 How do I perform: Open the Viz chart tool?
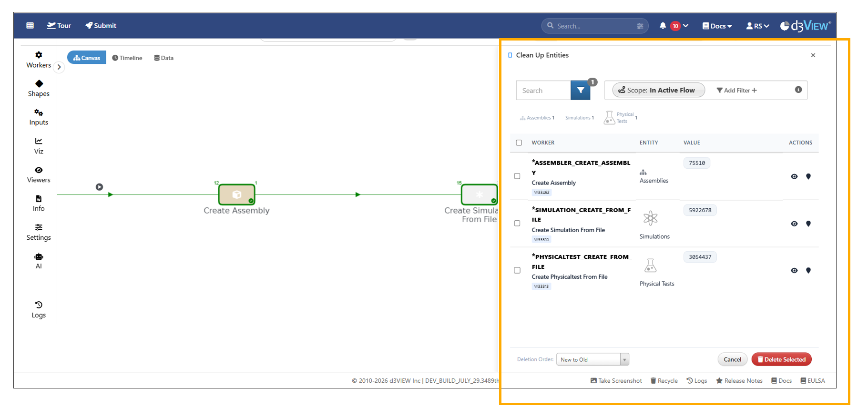tap(39, 146)
